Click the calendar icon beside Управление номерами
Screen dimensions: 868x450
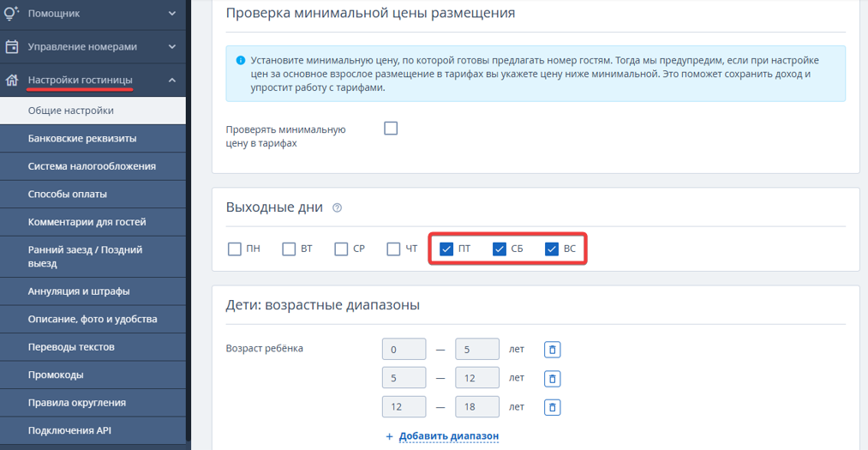[x=12, y=46]
